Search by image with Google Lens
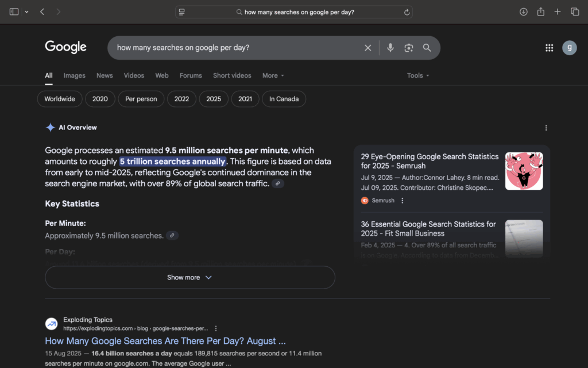The width and height of the screenshot is (588, 368). click(x=408, y=48)
